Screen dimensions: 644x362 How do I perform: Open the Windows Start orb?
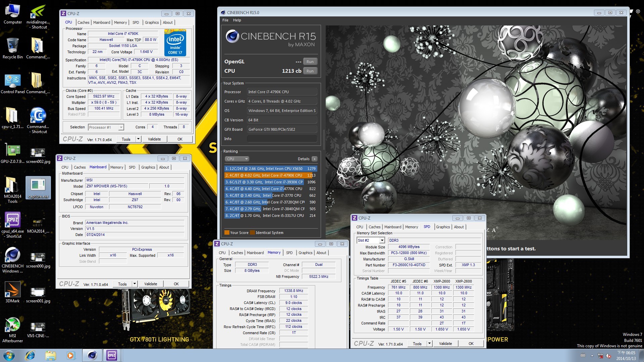(x=9, y=355)
